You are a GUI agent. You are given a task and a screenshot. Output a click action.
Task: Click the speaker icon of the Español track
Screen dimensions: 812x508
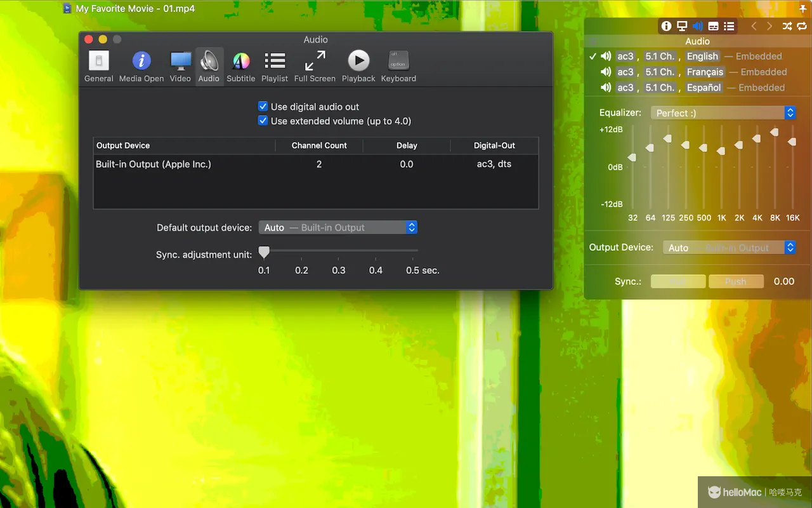point(606,88)
